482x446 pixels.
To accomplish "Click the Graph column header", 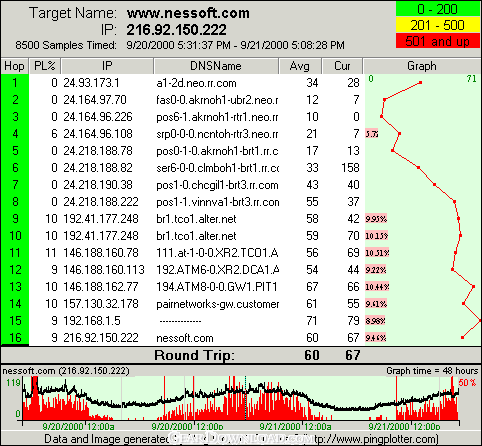I will pos(422,66).
